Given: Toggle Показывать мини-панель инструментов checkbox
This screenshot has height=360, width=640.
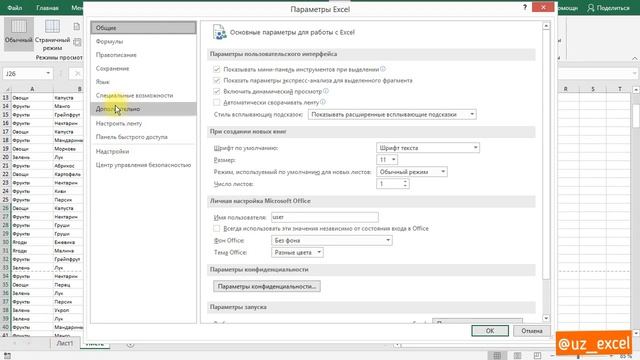Looking at the screenshot, I should pos(217,69).
